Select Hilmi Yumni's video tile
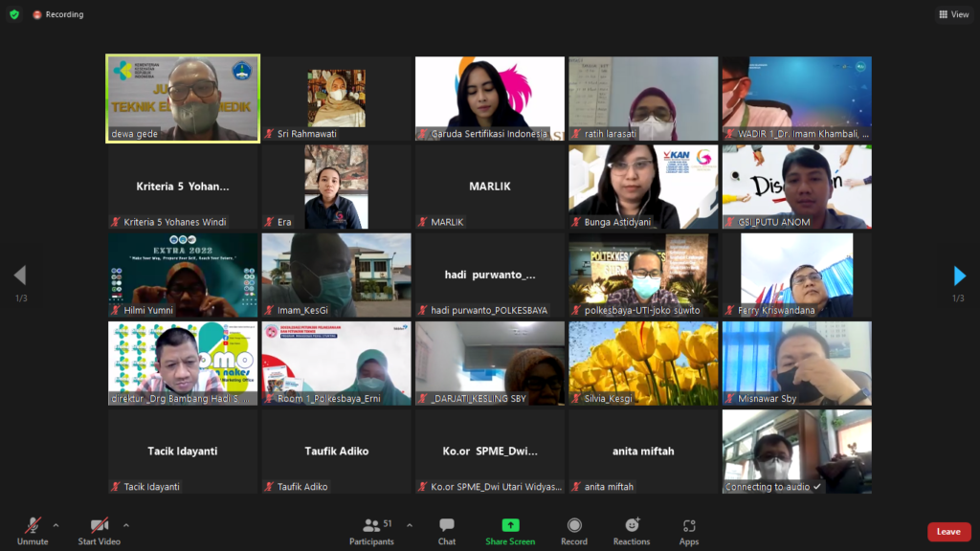The image size is (980, 551). tap(183, 275)
